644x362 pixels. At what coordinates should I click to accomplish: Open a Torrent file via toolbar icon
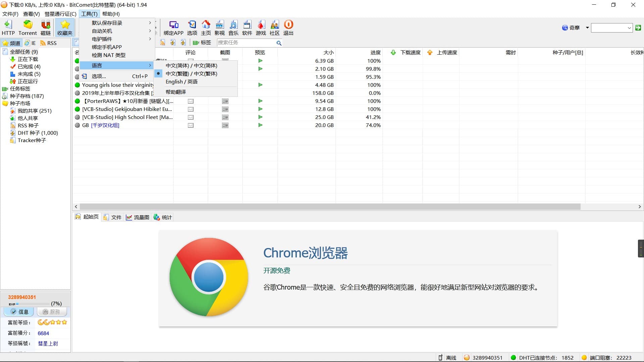tap(28, 27)
